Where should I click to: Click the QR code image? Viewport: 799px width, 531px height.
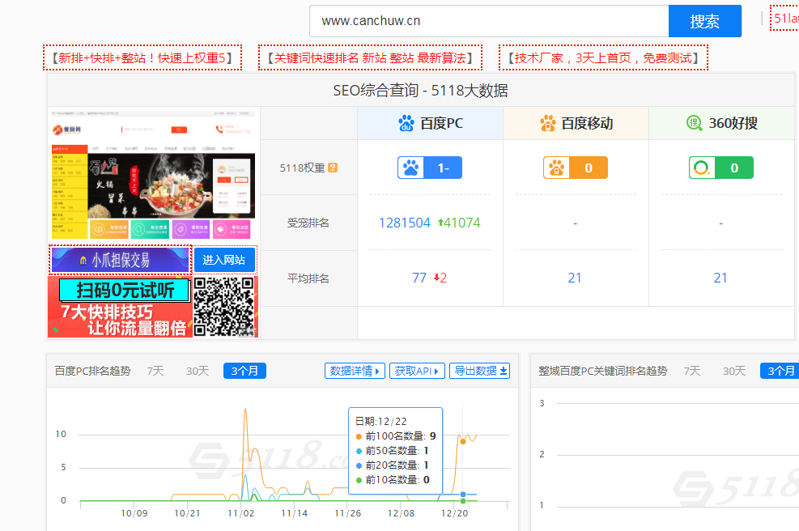pos(224,307)
